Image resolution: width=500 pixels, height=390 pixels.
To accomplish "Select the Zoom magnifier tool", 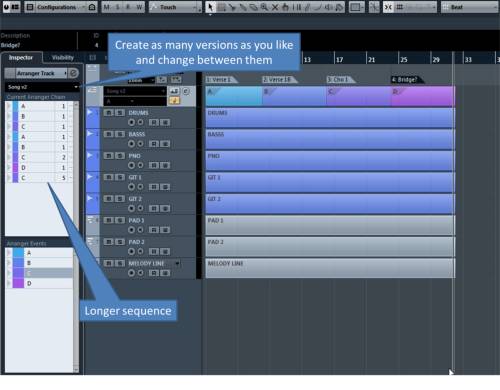I will coord(264,7).
